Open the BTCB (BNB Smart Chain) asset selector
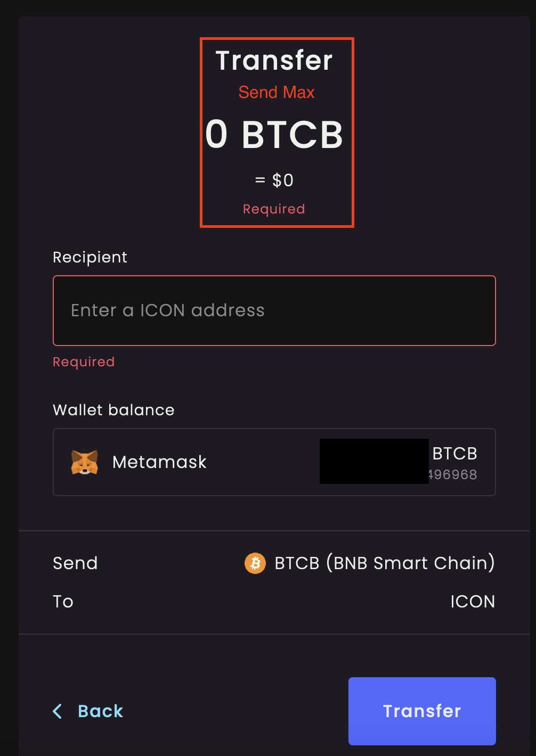Viewport: 536px width, 756px height. point(384,563)
